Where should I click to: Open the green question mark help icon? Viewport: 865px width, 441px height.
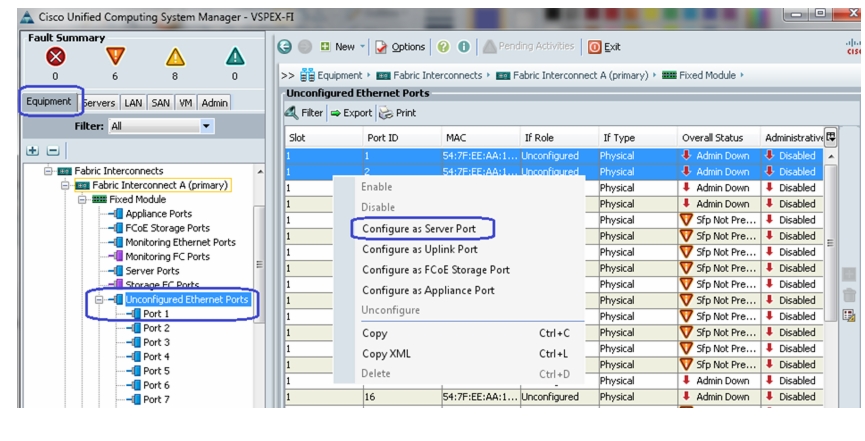(x=444, y=47)
